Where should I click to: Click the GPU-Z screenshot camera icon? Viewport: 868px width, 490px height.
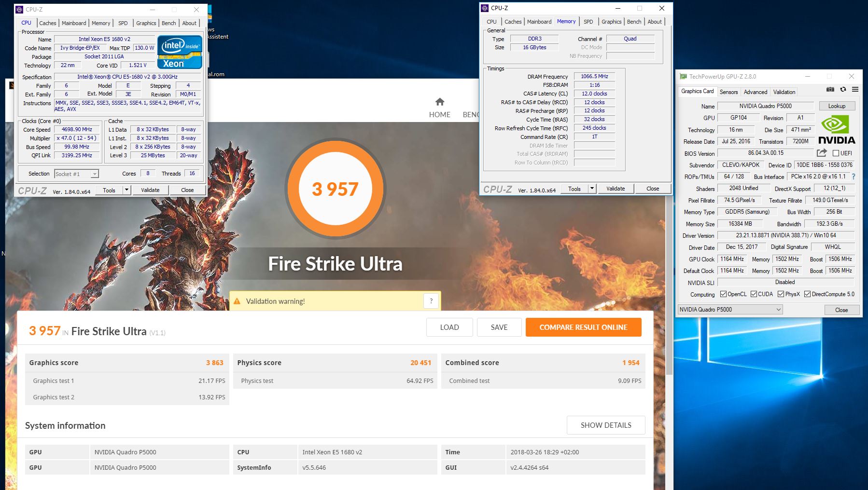click(x=830, y=89)
